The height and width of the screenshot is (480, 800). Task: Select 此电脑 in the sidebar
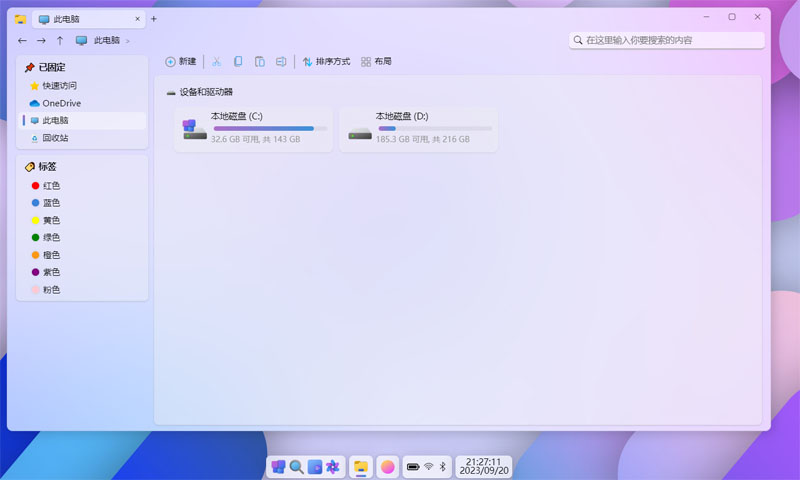pyautogui.click(x=82, y=120)
